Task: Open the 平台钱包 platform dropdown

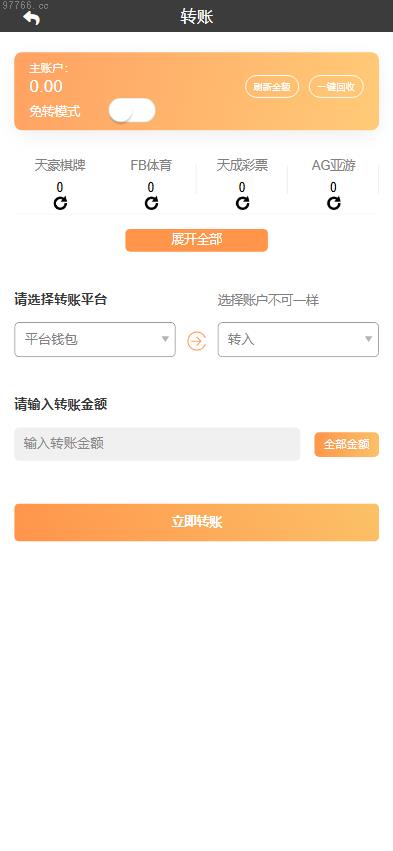Action: [x=95, y=340]
